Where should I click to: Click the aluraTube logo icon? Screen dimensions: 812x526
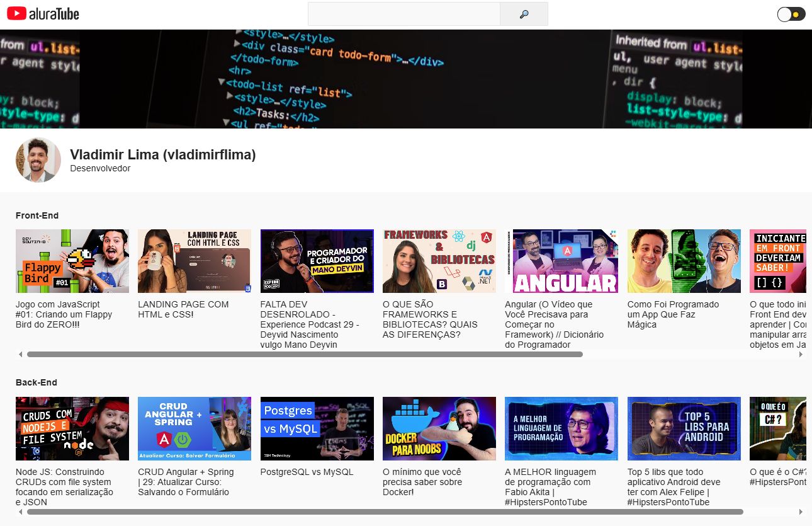[x=17, y=14]
